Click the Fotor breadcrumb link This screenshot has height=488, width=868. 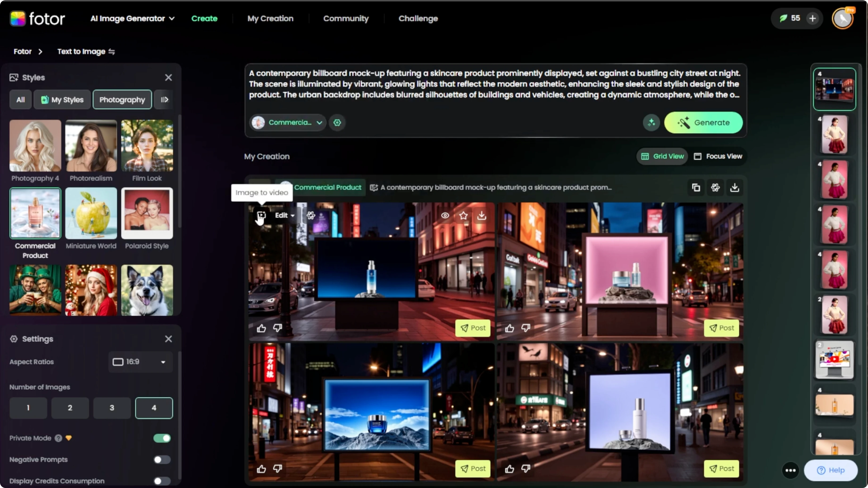[22, 52]
